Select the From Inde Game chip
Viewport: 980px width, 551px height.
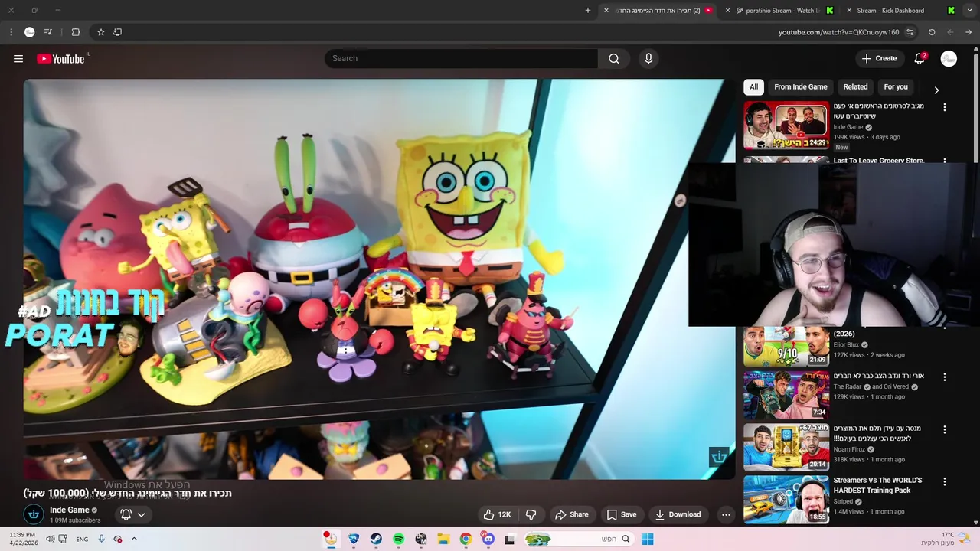pyautogui.click(x=801, y=87)
